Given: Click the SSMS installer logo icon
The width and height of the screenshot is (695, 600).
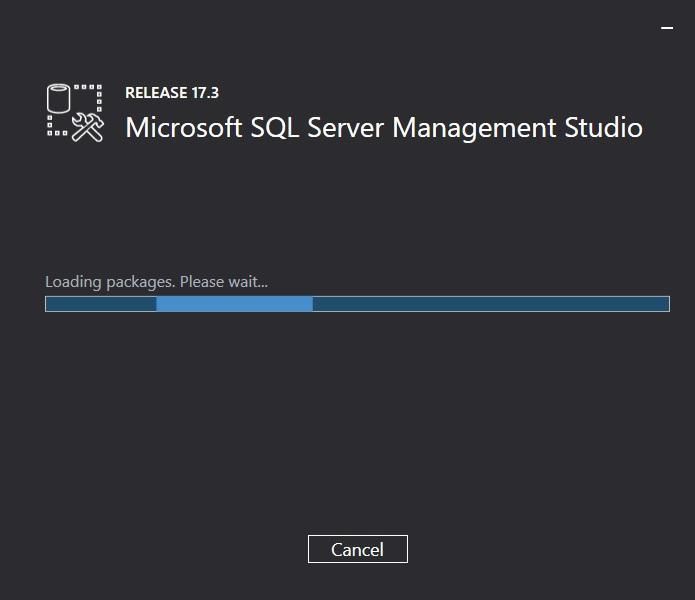Looking at the screenshot, I should [x=75, y=112].
